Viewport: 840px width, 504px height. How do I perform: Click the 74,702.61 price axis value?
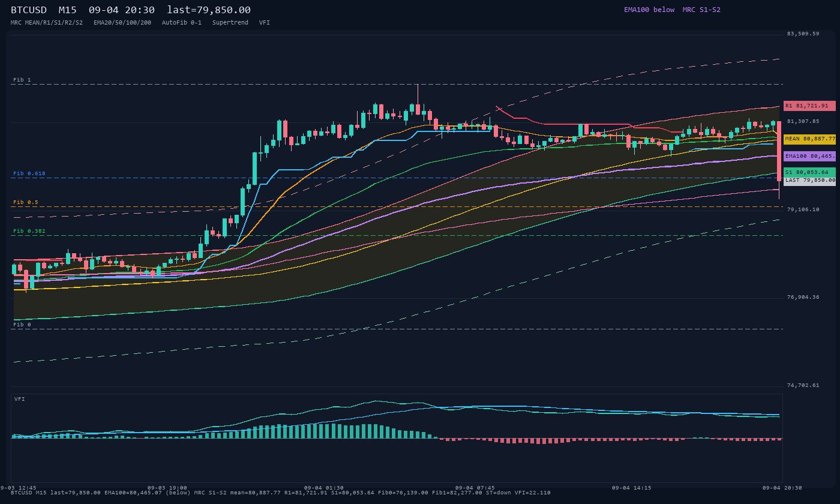point(803,385)
